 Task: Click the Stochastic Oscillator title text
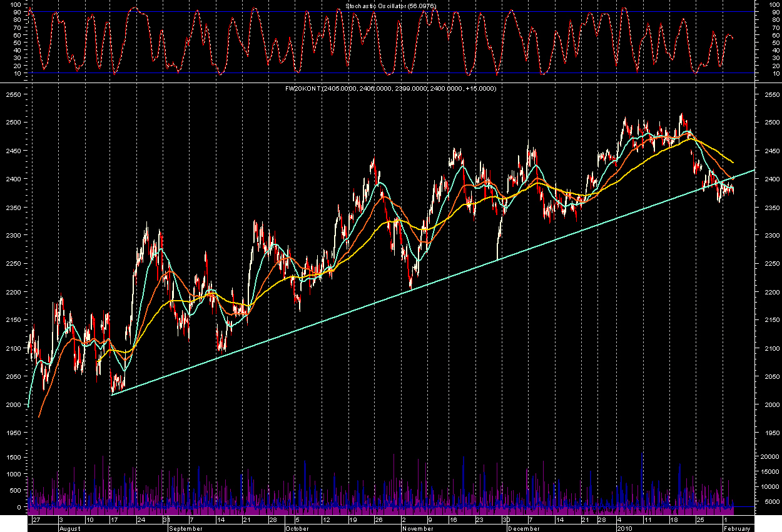point(390,6)
